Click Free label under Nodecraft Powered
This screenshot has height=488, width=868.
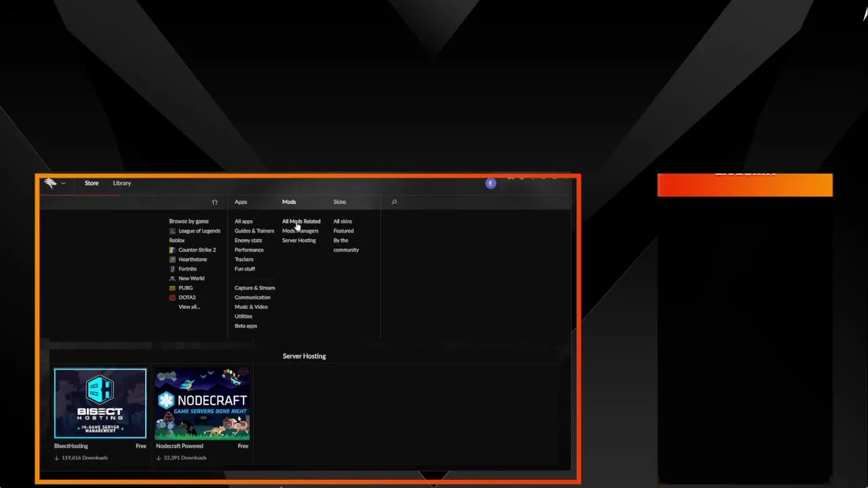pyautogui.click(x=243, y=446)
